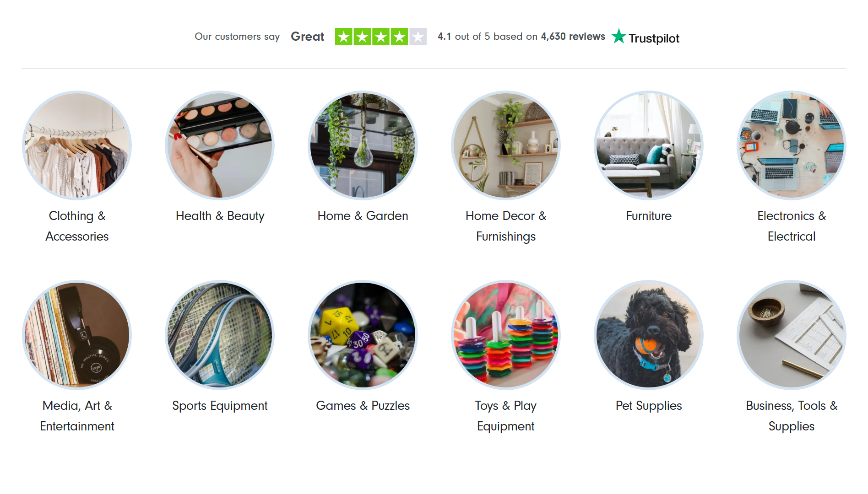Open the 4,630 reviews link
Image resolution: width=868 pixels, height=494 pixels.
(573, 37)
